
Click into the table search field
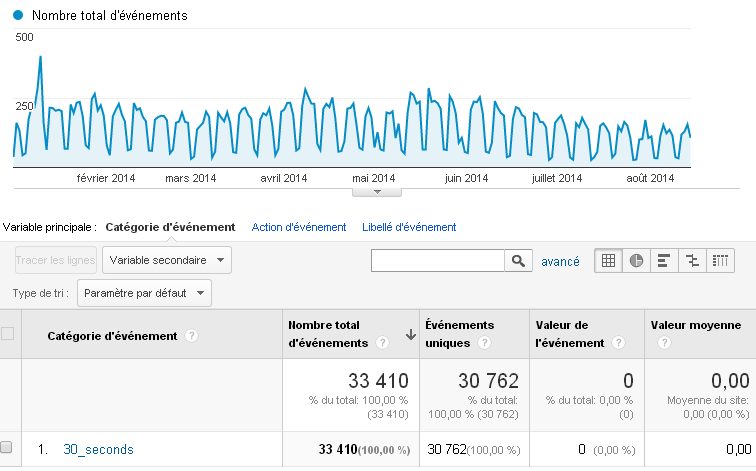[437, 261]
